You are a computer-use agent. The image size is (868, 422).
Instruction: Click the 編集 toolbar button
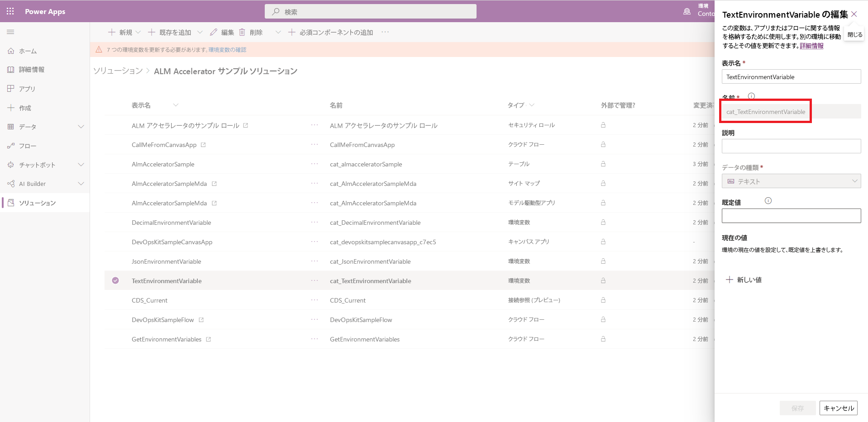point(222,32)
